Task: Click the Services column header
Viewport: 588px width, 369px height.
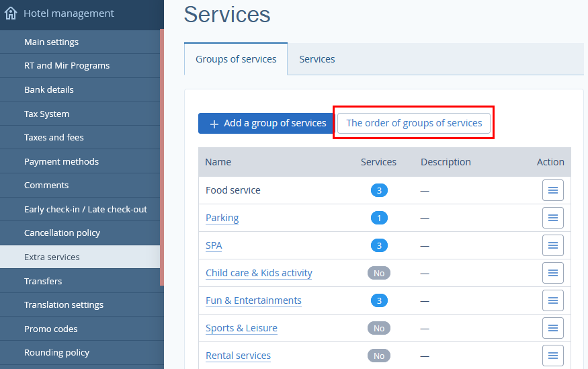Action: coord(378,162)
